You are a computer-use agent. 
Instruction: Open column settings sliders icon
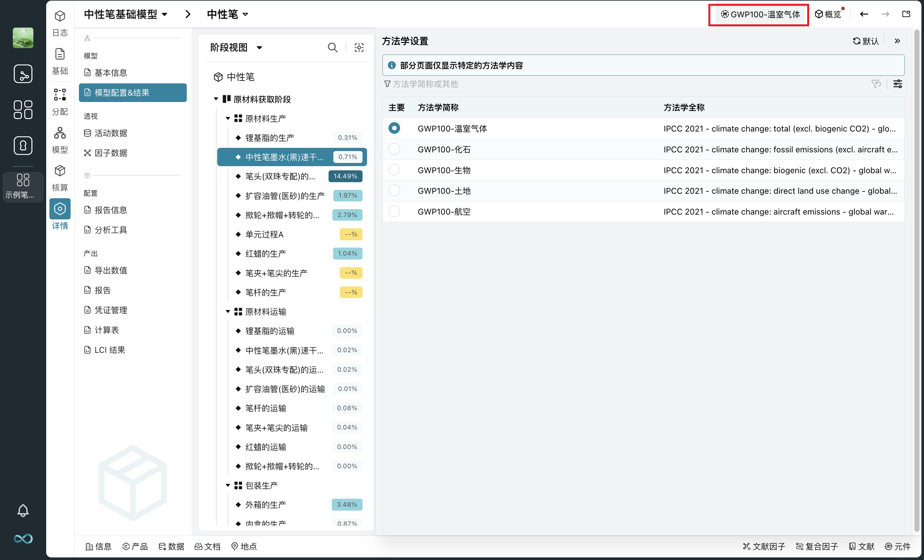[x=897, y=84]
